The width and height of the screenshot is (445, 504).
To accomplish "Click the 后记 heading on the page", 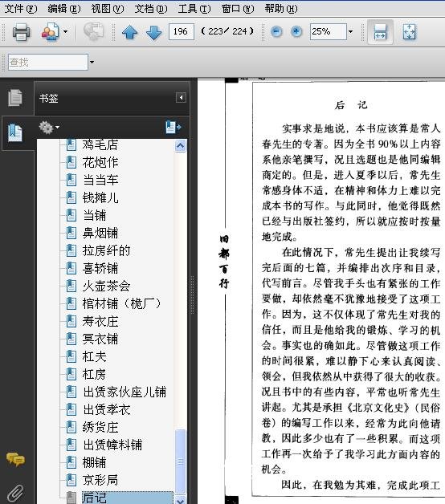I will pos(351,105).
